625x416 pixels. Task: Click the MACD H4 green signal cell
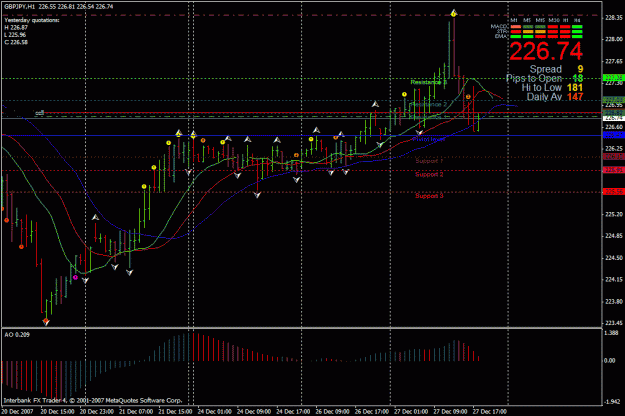pyautogui.click(x=577, y=27)
